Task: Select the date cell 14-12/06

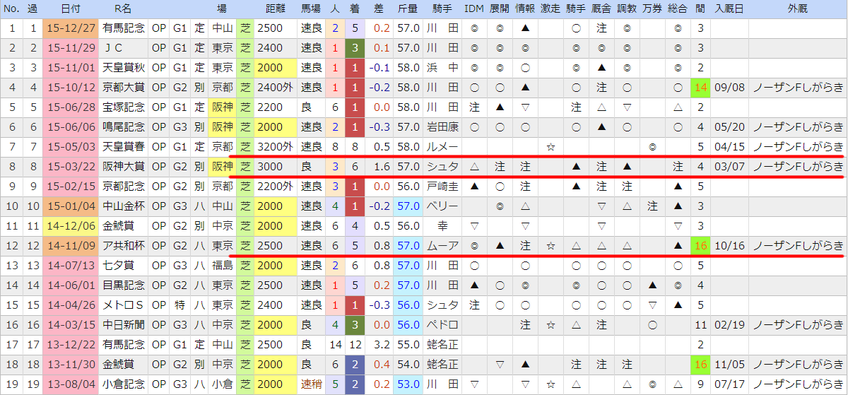Action: point(69,226)
